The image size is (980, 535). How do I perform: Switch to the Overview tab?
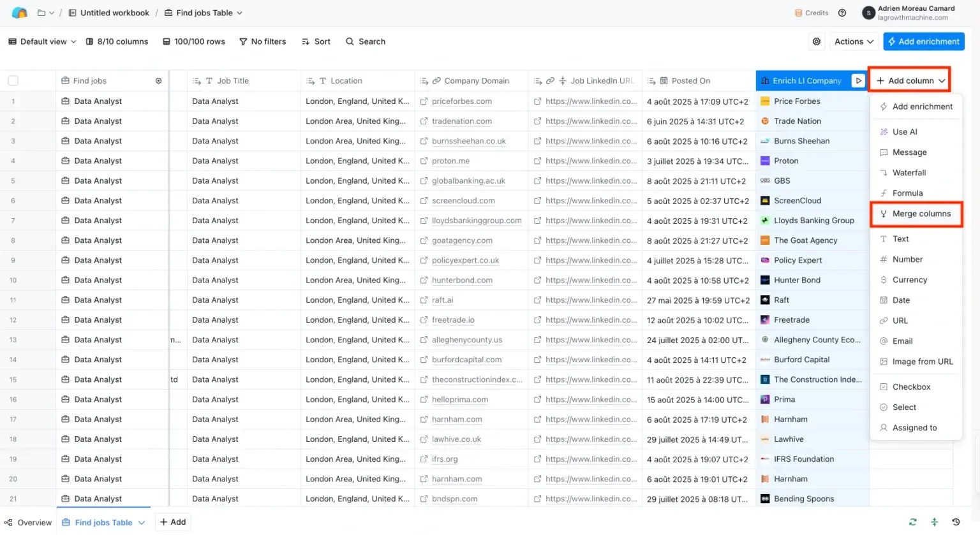(x=28, y=523)
